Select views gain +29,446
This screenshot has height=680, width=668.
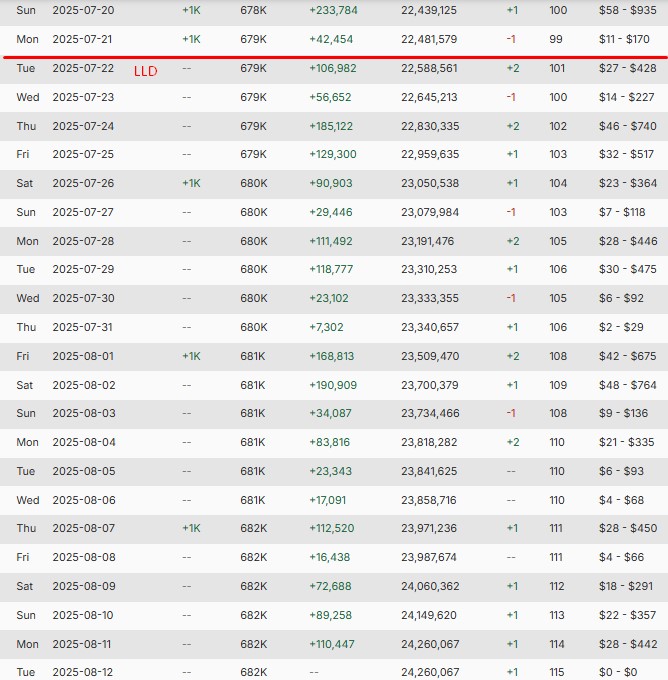tap(331, 212)
